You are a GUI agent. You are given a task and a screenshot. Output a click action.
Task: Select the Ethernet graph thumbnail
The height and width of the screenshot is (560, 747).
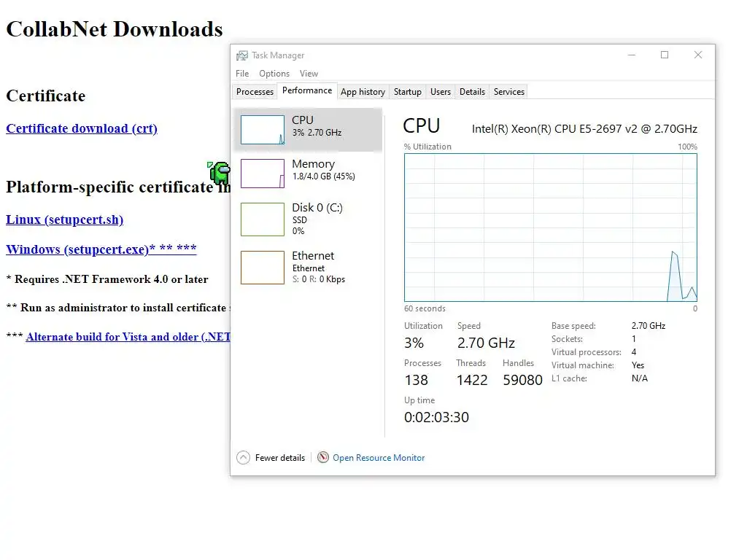click(x=263, y=268)
